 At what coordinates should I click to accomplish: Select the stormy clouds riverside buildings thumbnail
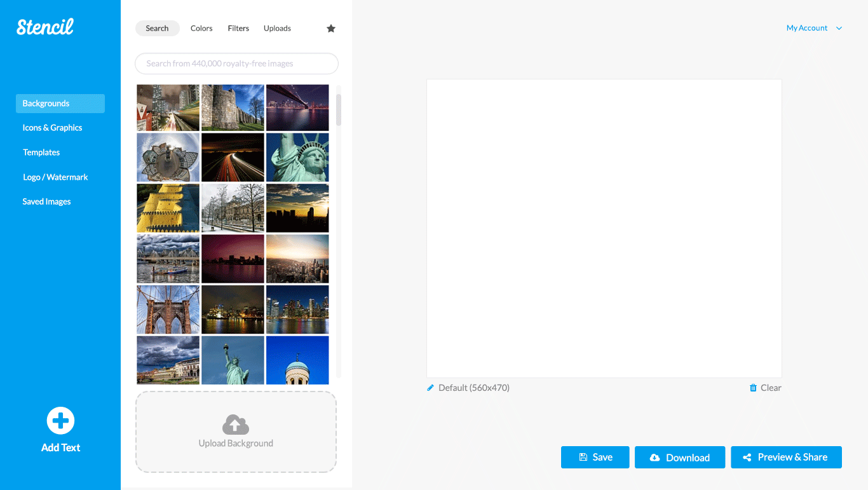pyautogui.click(x=168, y=360)
